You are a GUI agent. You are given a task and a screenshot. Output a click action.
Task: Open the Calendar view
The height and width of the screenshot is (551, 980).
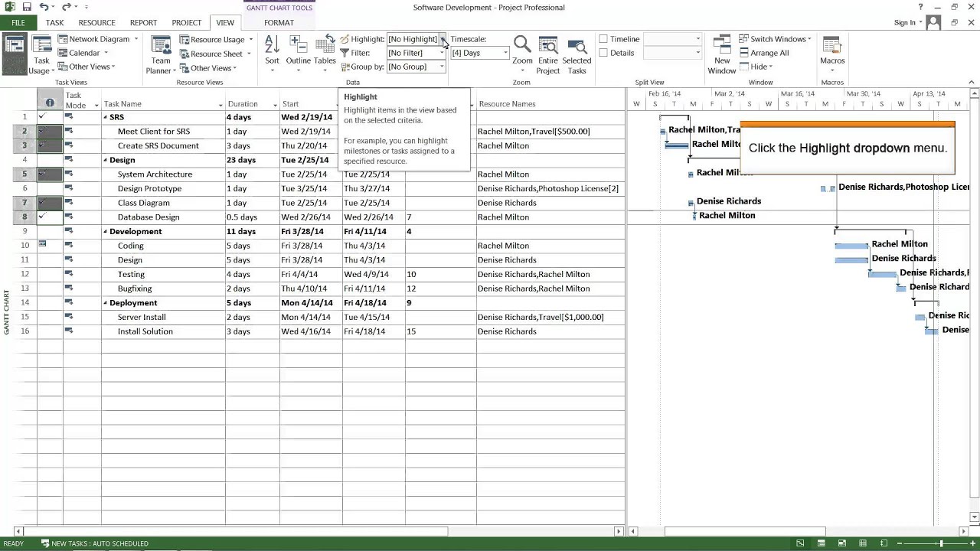(83, 53)
